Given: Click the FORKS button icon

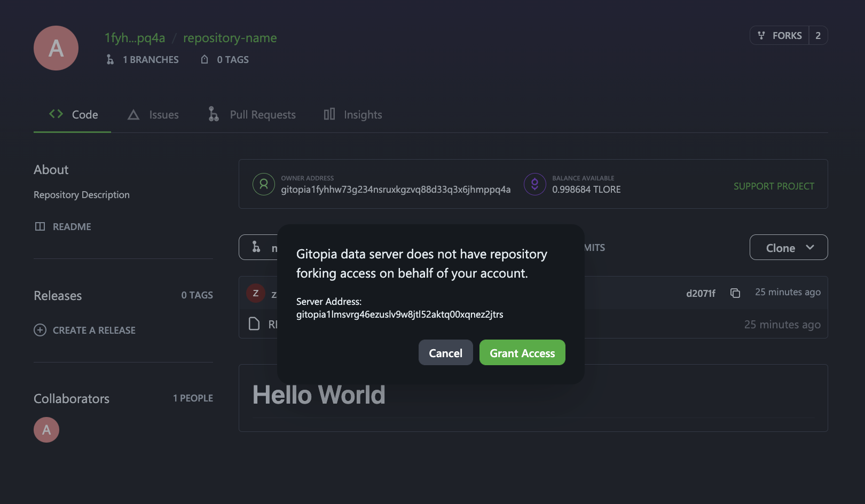Looking at the screenshot, I should pos(761,35).
